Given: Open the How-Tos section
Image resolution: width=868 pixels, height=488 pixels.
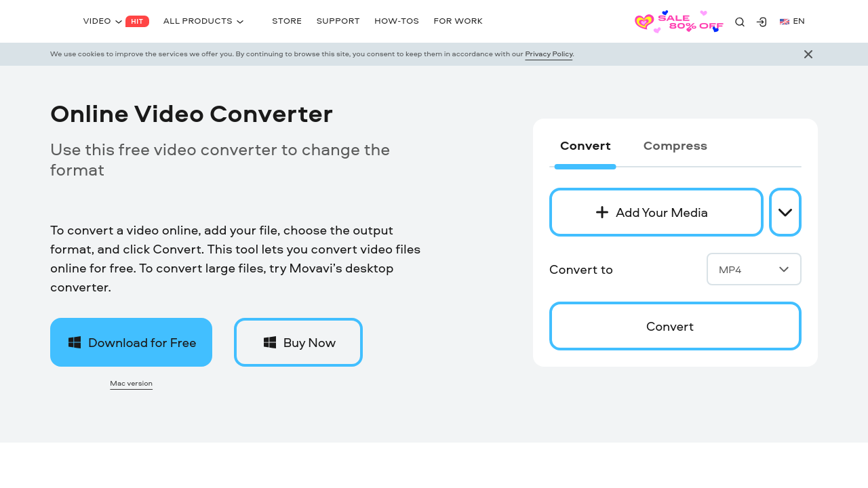Looking at the screenshot, I should [397, 22].
